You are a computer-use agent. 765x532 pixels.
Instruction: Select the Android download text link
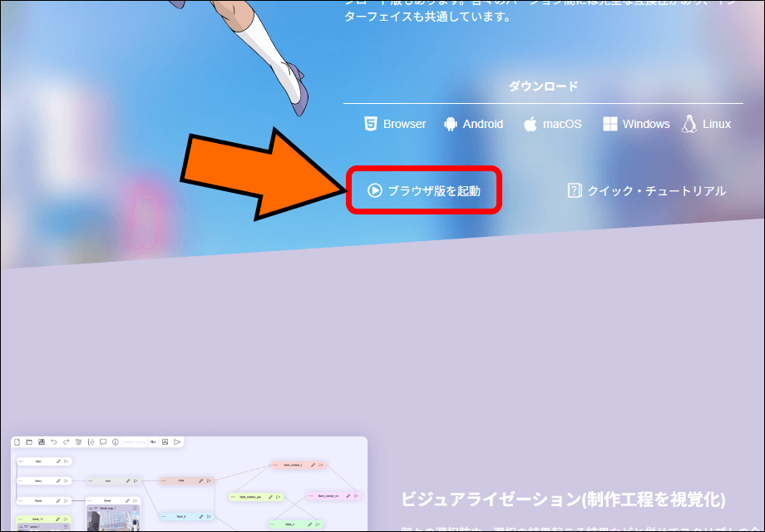(482, 124)
